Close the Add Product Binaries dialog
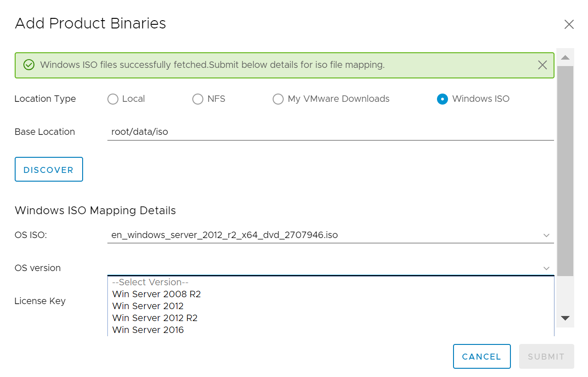Viewport: 588px width, 377px height. (x=569, y=24)
